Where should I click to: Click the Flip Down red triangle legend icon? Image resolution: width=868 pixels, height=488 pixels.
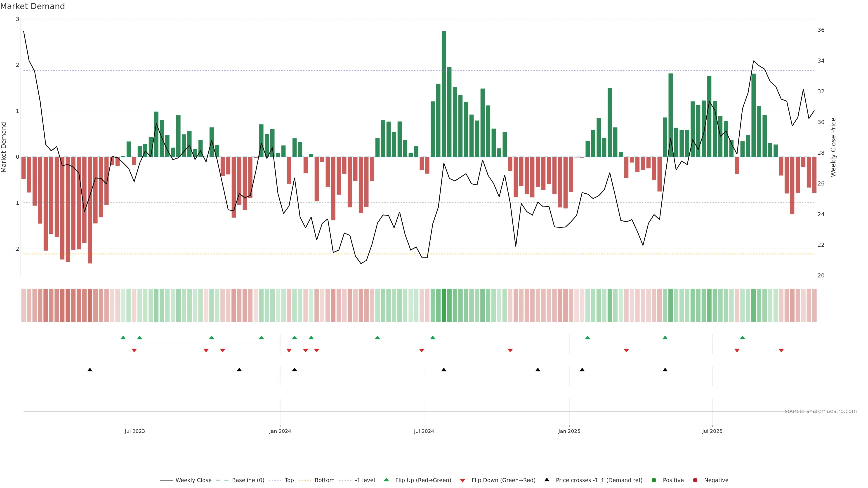click(x=463, y=480)
